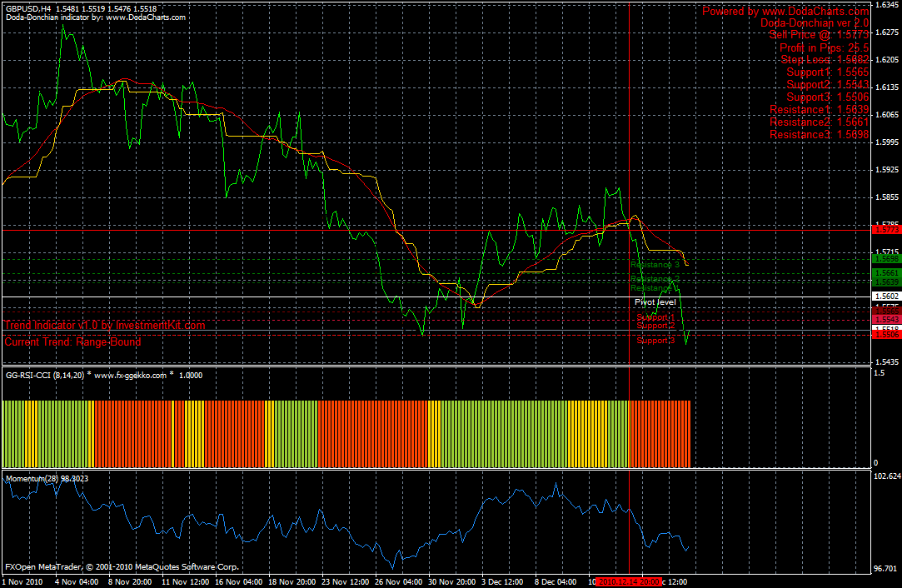Viewport: 902px width, 588px height.
Task: Select the white 1.5602 current price marker
Action: pyautogui.click(x=885, y=294)
